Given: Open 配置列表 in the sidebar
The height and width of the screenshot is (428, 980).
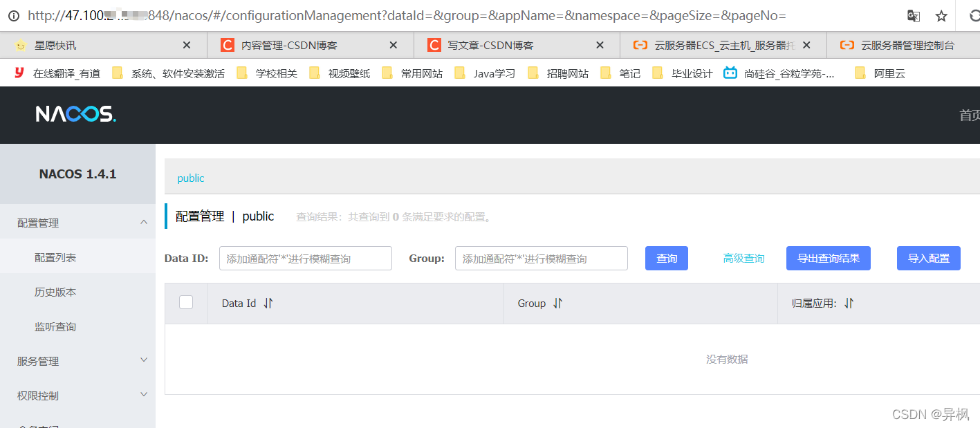Looking at the screenshot, I should click(x=77, y=257).
